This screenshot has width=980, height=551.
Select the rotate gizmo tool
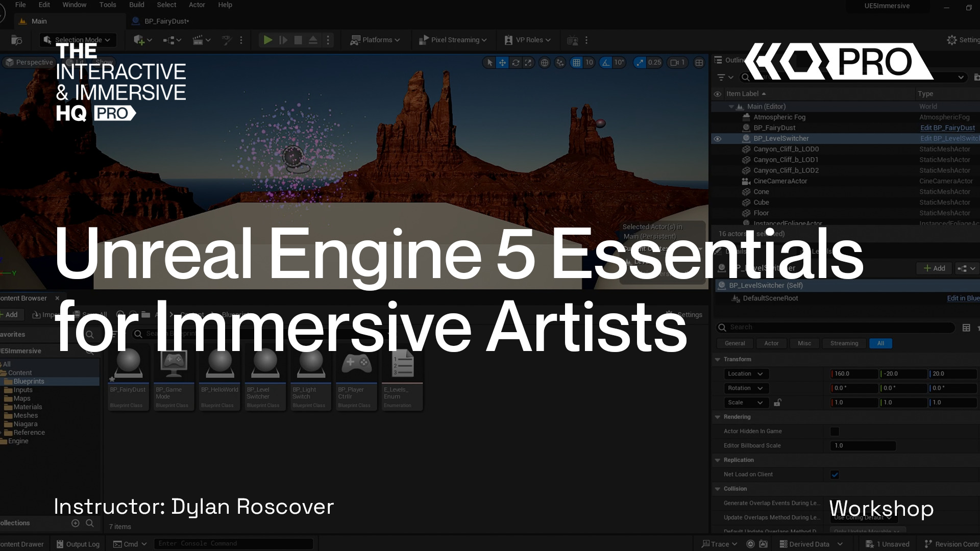click(x=516, y=62)
